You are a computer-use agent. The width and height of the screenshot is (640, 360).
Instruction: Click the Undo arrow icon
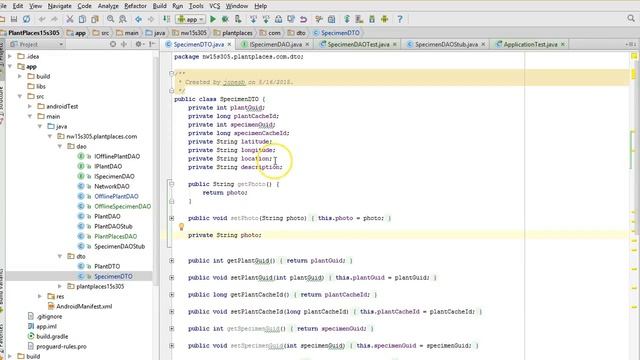point(42,19)
